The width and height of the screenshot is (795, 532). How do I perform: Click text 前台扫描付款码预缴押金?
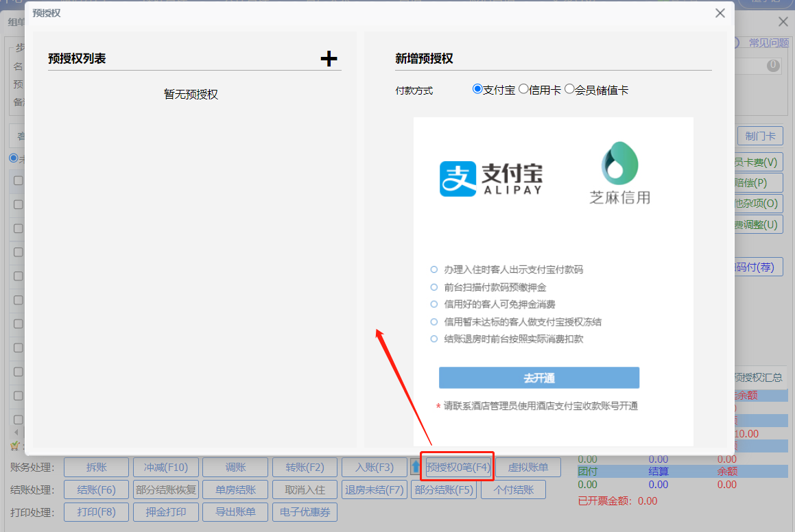click(495, 287)
